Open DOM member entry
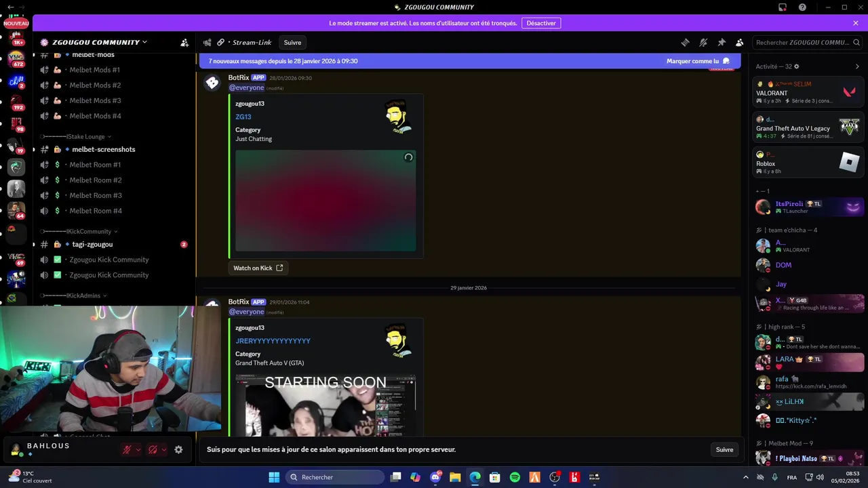Screen dimensions: 868x488 tap(809, 265)
